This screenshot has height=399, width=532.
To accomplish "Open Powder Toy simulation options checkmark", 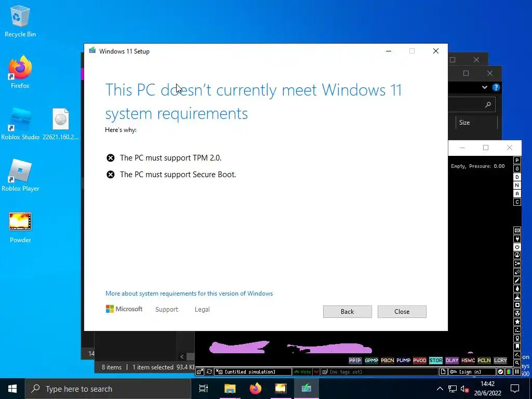I will pos(500,372).
